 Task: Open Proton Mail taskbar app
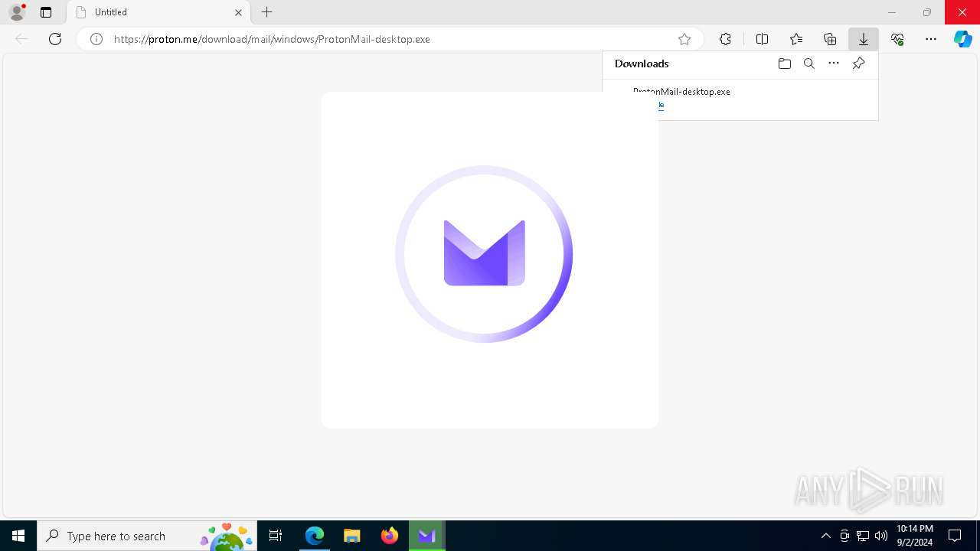[x=427, y=536]
